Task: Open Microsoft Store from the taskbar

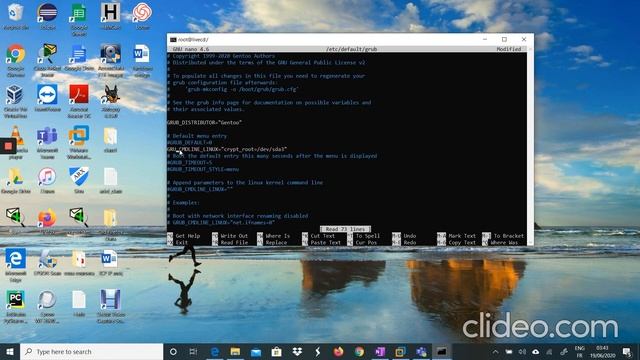Action: click(x=276, y=352)
